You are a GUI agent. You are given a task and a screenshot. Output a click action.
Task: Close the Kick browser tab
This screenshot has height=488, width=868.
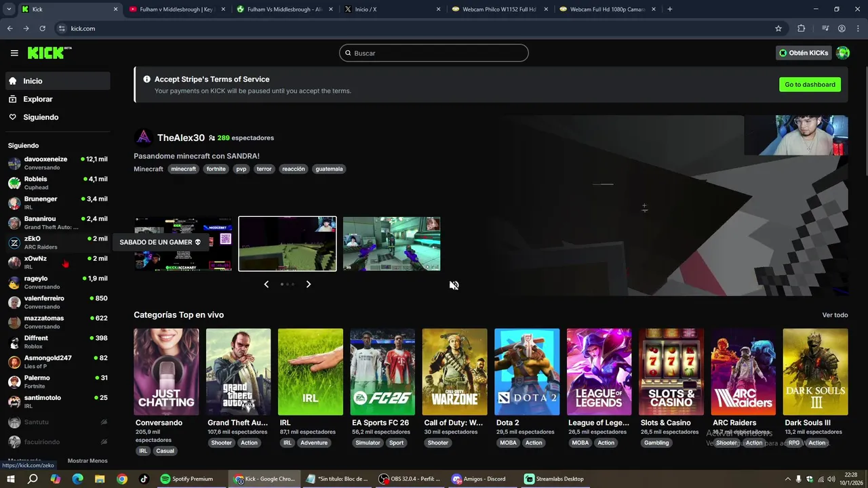pyautogui.click(x=115, y=9)
